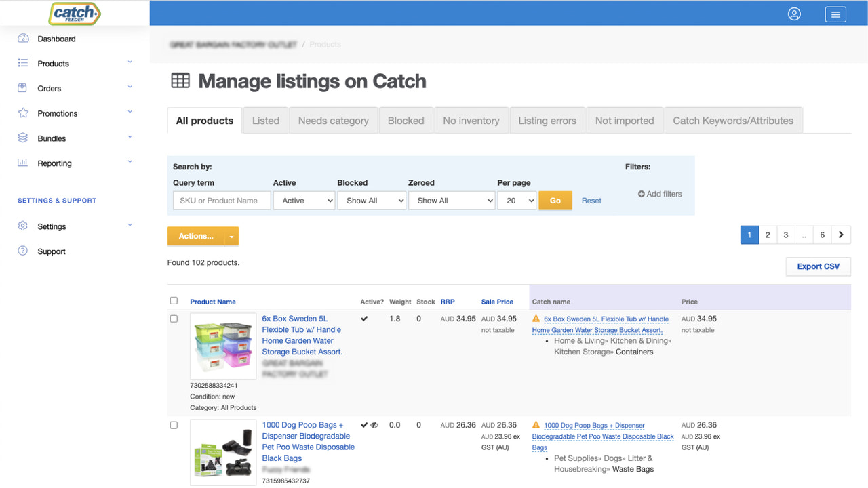Change the Per page dropdown from 20
Screen dimensions: 868x488
[517, 200]
